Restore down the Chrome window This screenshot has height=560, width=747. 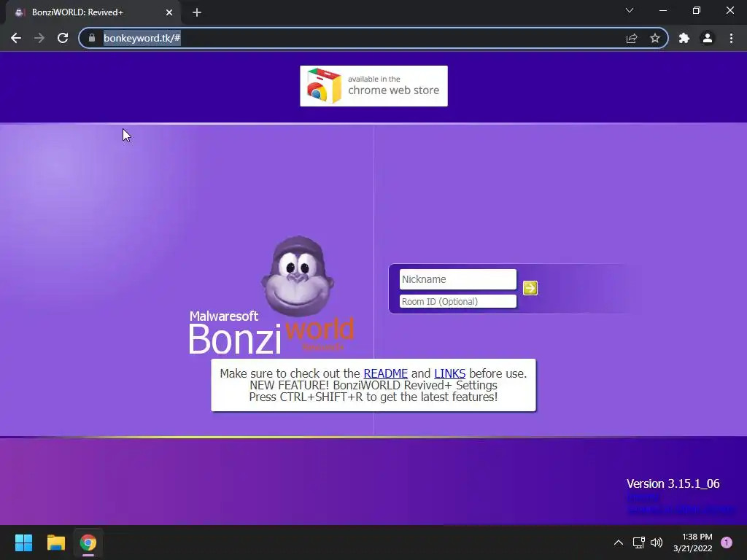[697, 10]
